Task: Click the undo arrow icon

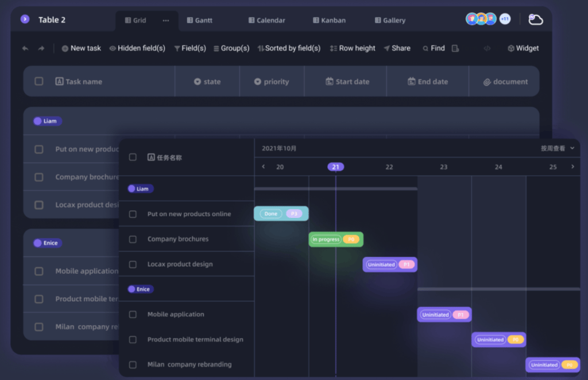Action: point(25,49)
